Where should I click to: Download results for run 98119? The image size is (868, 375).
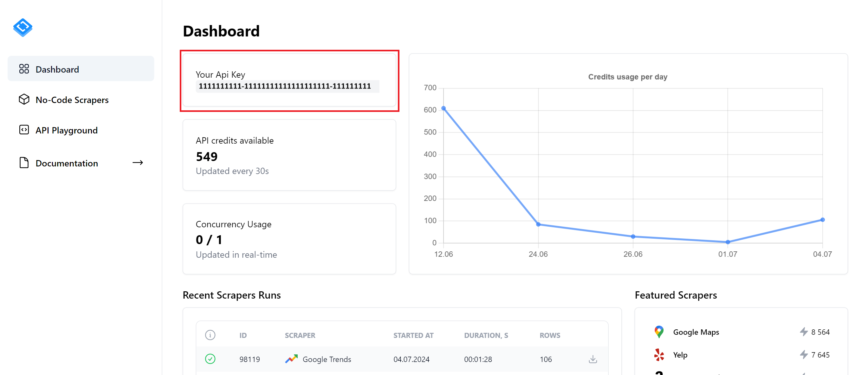[x=593, y=359]
